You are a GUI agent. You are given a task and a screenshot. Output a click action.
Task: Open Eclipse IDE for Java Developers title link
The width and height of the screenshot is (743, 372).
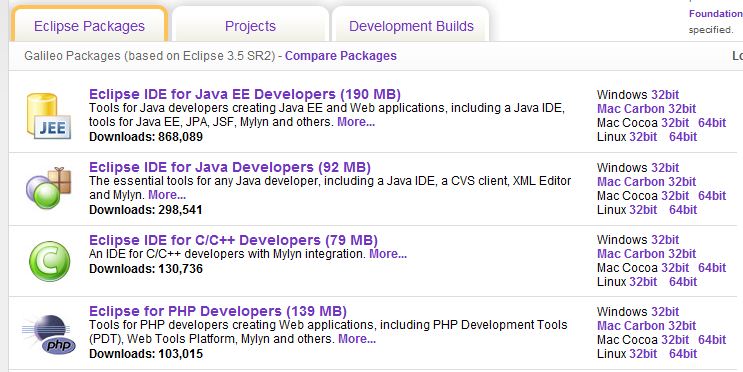[230, 167]
